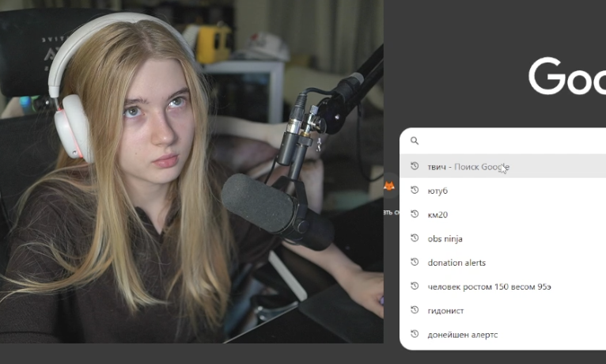Screen dimensions: 606x364
Task: Click history clock icon beside 'человек ростом'
Action: (x=415, y=286)
